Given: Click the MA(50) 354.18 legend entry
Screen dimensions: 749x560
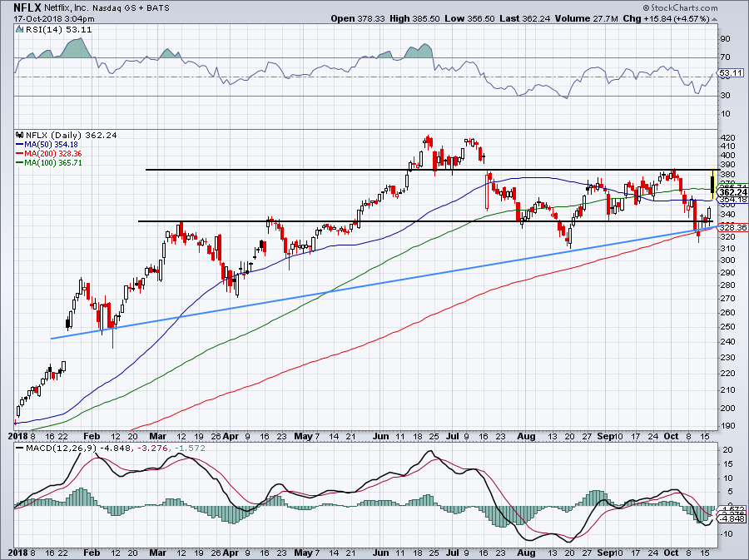Looking at the screenshot, I should (51, 144).
